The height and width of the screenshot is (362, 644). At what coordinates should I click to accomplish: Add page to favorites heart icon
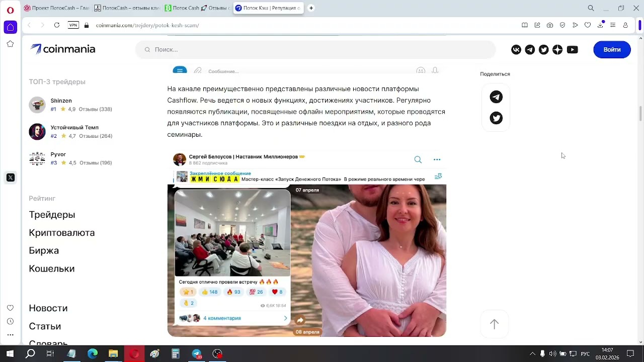click(x=588, y=25)
